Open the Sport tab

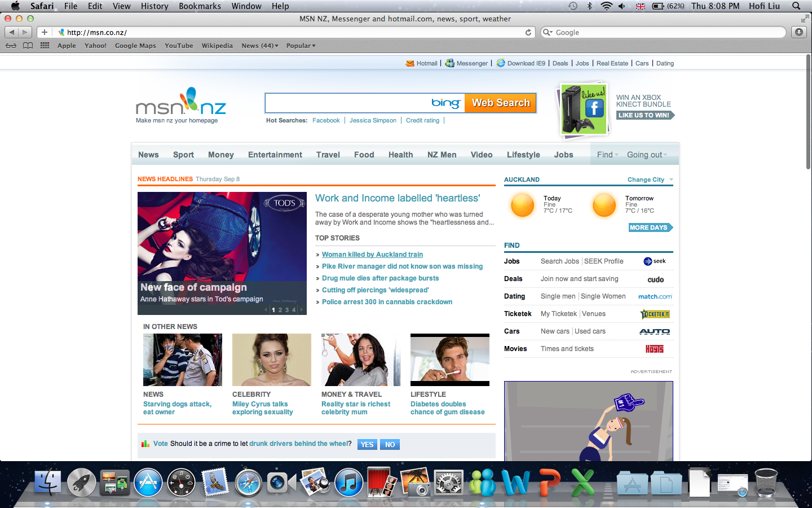pyautogui.click(x=183, y=155)
